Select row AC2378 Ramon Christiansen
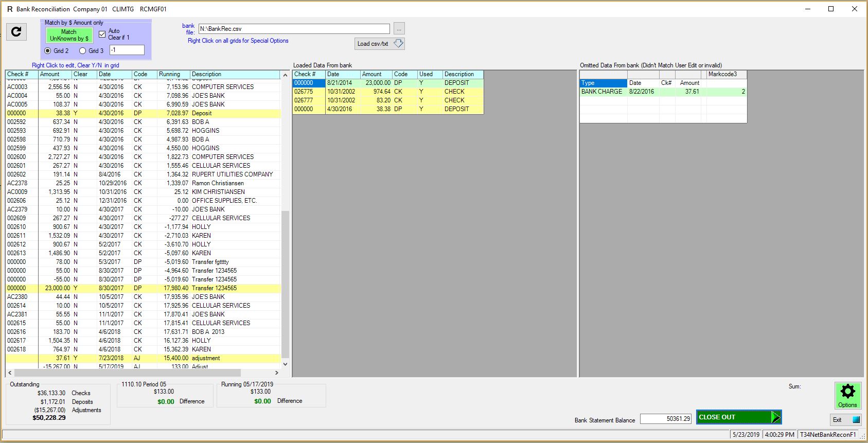Image resolution: width=868 pixels, height=443 pixels. tap(143, 183)
